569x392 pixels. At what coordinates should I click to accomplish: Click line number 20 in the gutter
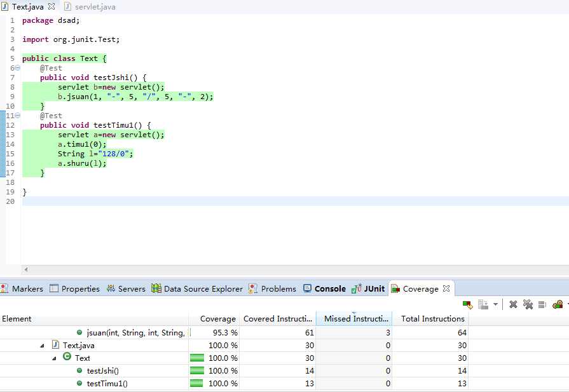pos(10,201)
